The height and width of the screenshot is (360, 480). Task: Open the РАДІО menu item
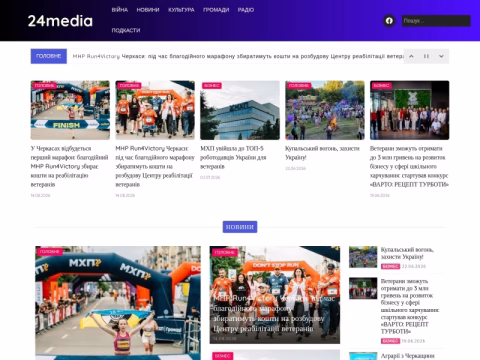click(x=246, y=10)
